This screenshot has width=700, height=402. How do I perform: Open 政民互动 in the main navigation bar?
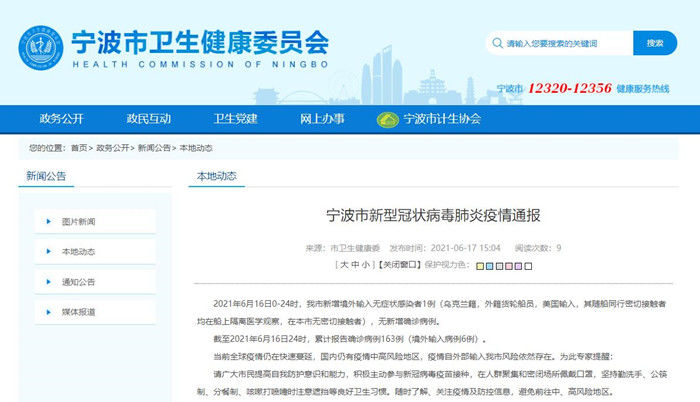click(148, 119)
